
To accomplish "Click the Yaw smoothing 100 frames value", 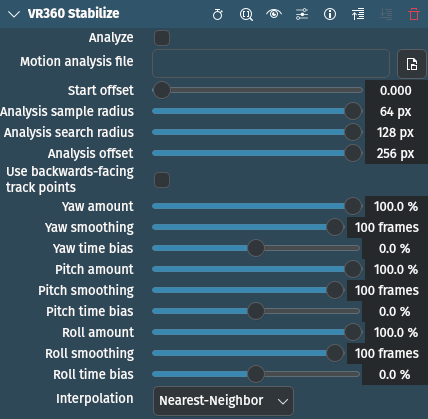I will click(x=387, y=227).
